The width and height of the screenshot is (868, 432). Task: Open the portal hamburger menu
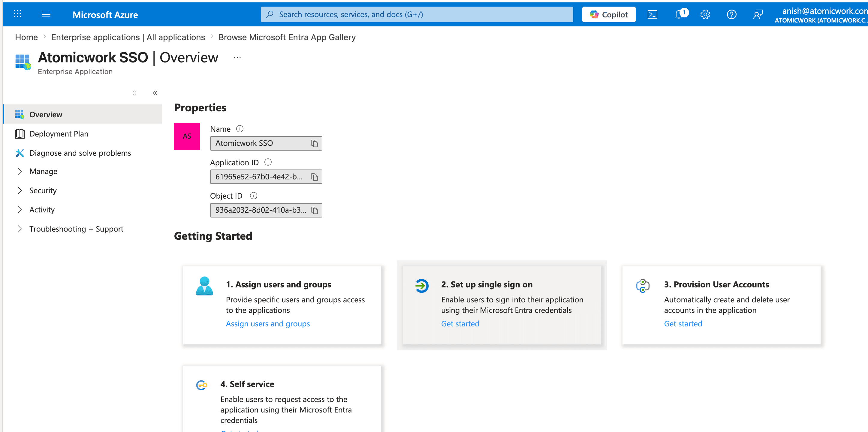click(x=46, y=14)
